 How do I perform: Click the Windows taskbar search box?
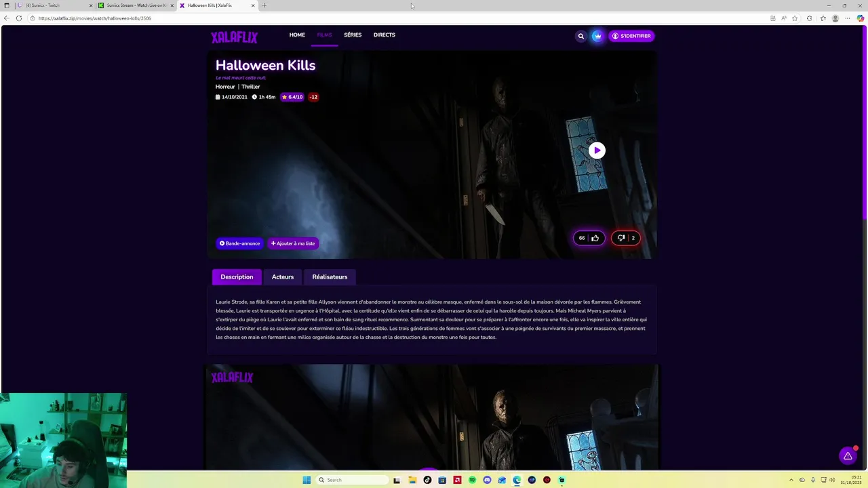353,480
